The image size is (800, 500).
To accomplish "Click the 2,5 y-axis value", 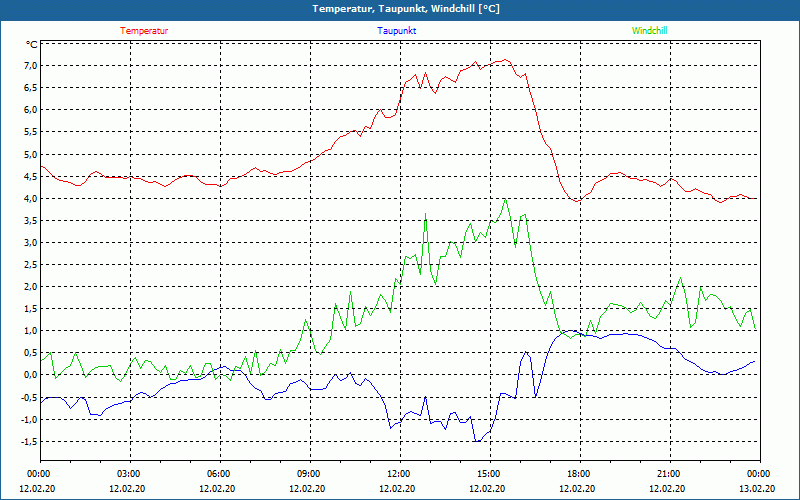I will click(x=31, y=265).
